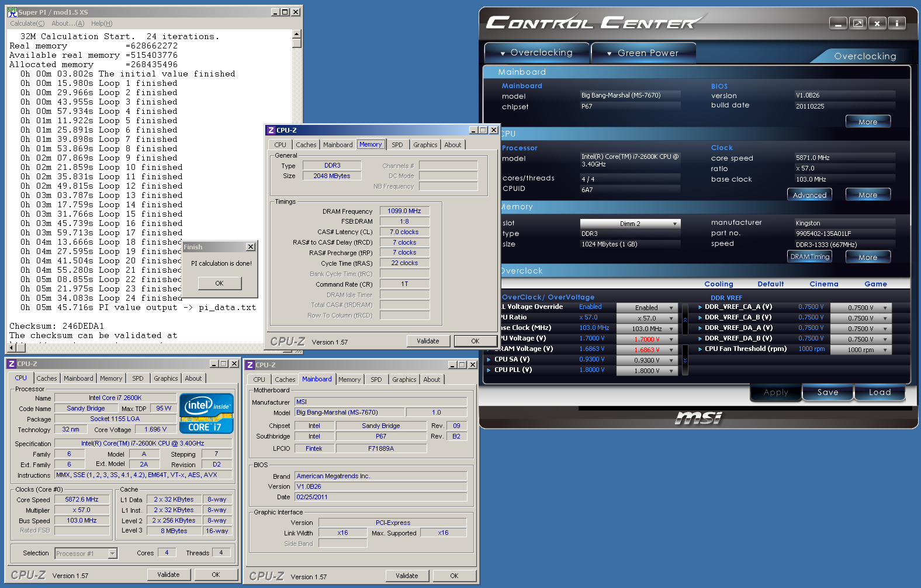Click the DRAM Frequency 1099.0 MHz field
Viewport: 921px width, 588px height.
[x=404, y=211]
